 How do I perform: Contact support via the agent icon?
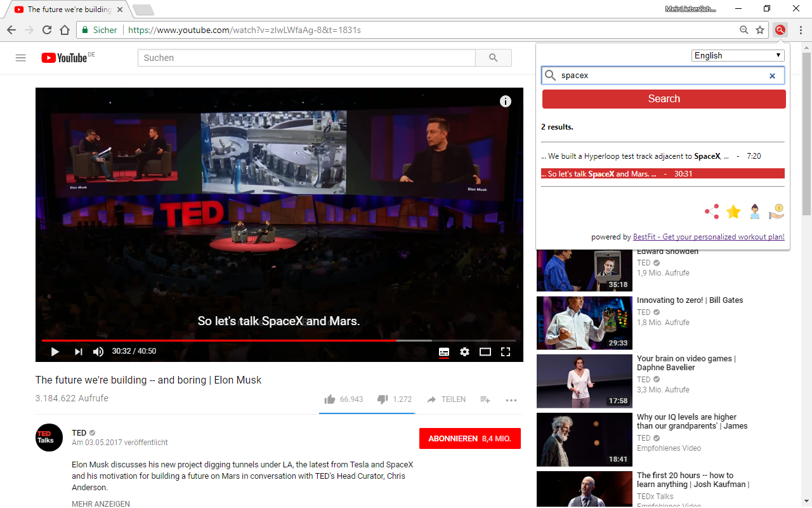[755, 211]
